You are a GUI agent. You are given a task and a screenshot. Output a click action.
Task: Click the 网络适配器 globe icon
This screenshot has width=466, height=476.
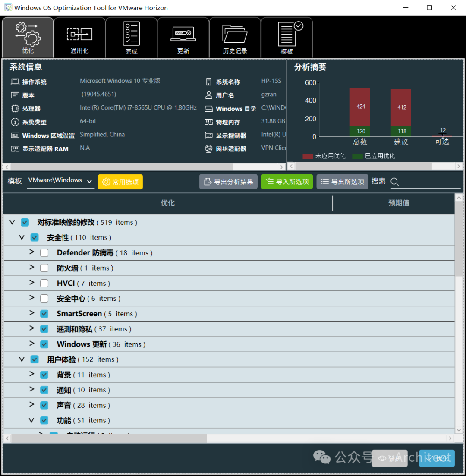pyautogui.click(x=208, y=149)
